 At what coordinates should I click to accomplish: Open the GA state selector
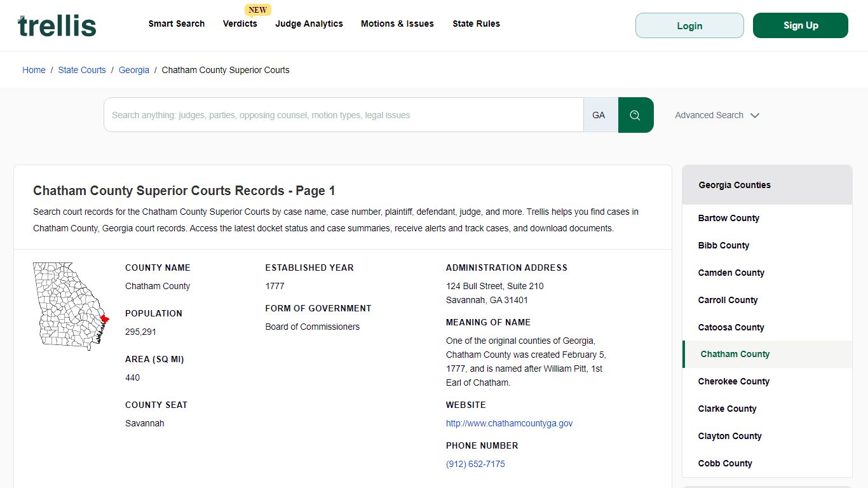click(x=600, y=115)
